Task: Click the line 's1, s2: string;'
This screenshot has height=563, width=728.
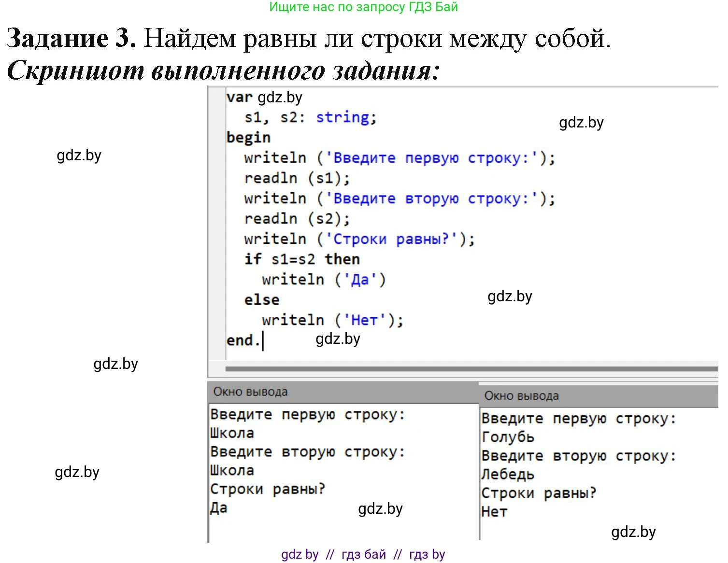Action: 310,117
